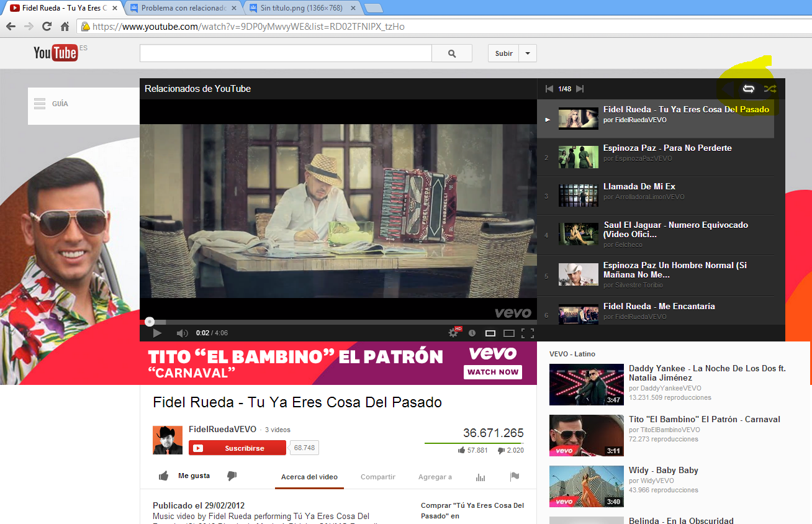Viewport: 812px width, 524px height.
Task: Click the '3 videos' channel link
Action: pos(277,430)
